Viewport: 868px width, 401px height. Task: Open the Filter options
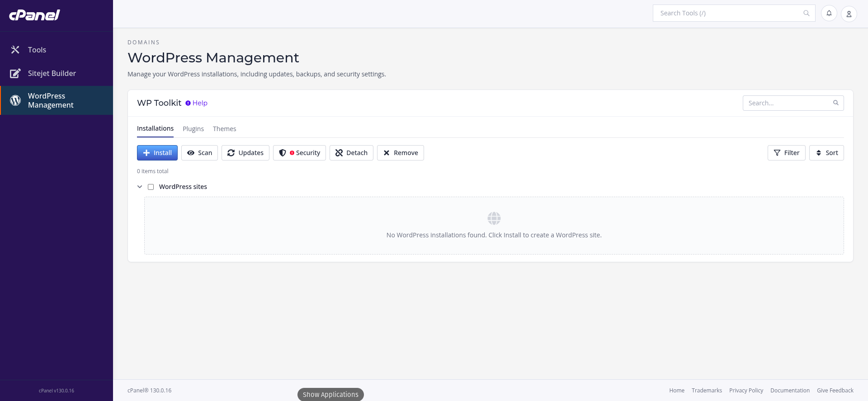click(787, 153)
